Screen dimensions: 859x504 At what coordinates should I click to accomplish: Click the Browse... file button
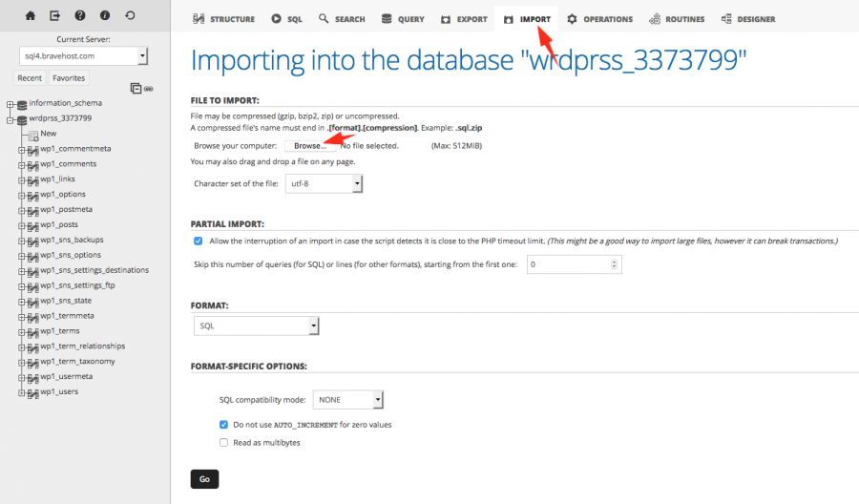click(x=310, y=146)
